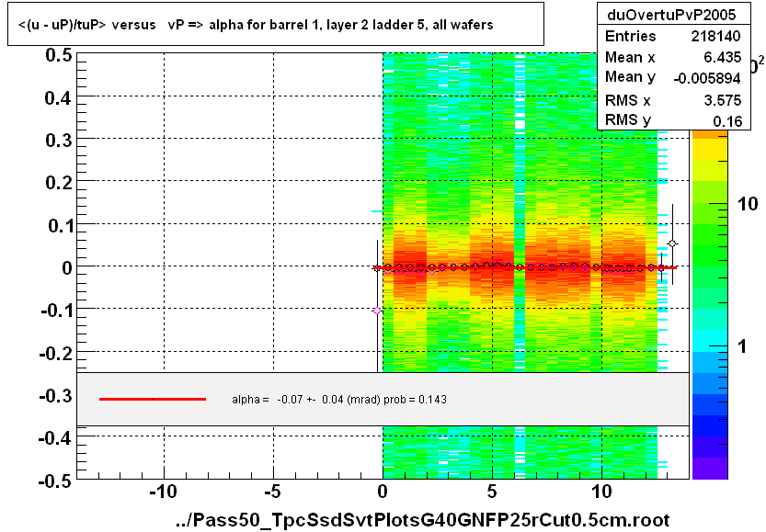Image resolution: width=766 pixels, height=532 pixels.
Task: Click x-axis label -10
Action: pos(163,492)
